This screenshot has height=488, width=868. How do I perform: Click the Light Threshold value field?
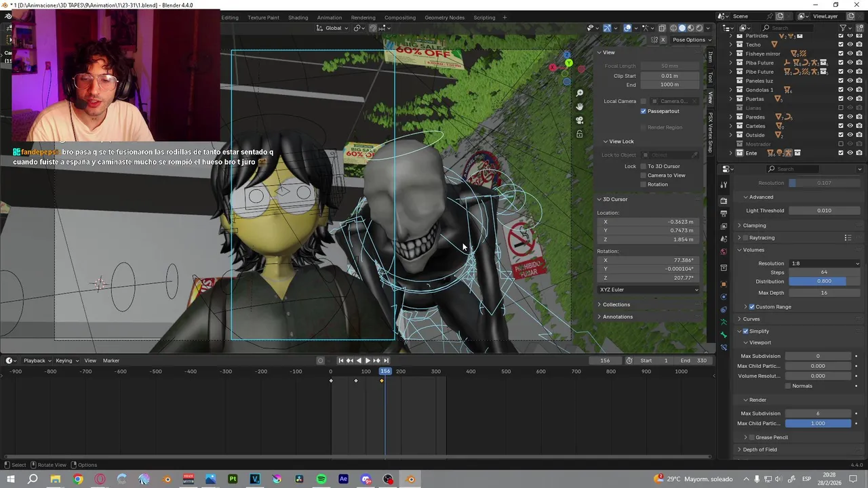point(824,210)
